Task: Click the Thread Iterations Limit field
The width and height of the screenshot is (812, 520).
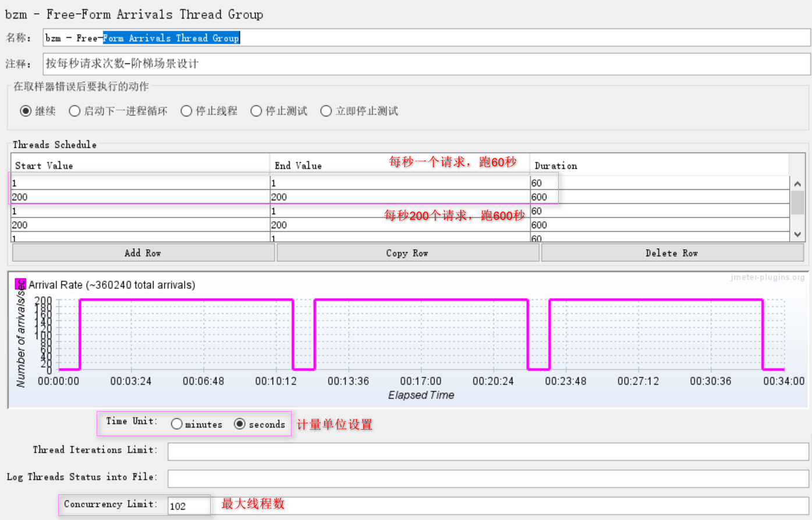Action: (x=488, y=451)
